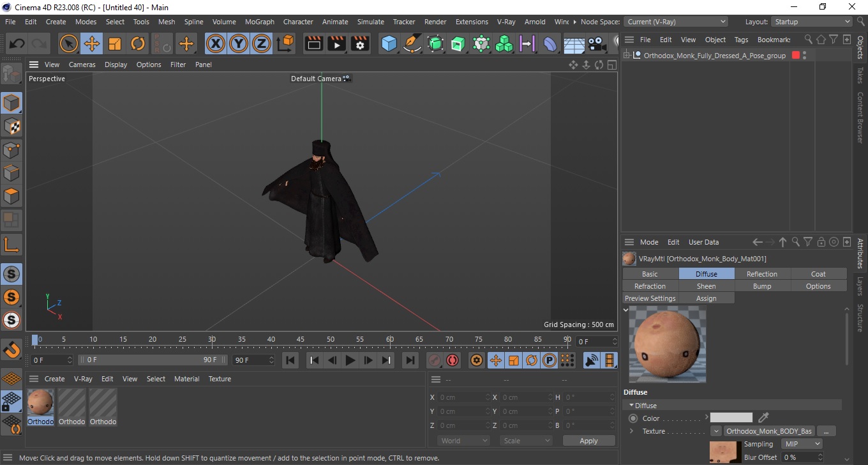Image resolution: width=868 pixels, height=465 pixels.
Task: Open the MoGraph menu
Action: [259, 22]
